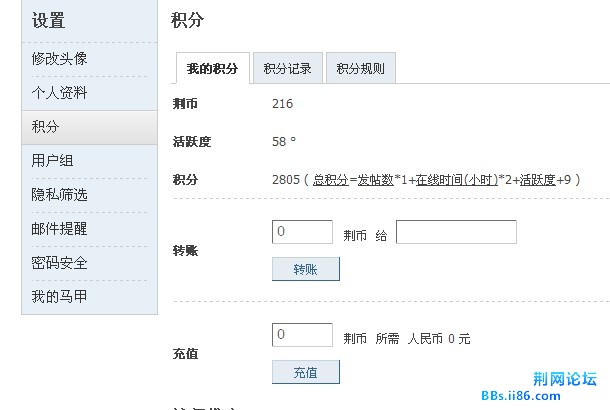Open 个人资料 settings page
The height and width of the screenshot is (410, 610).
tap(59, 93)
